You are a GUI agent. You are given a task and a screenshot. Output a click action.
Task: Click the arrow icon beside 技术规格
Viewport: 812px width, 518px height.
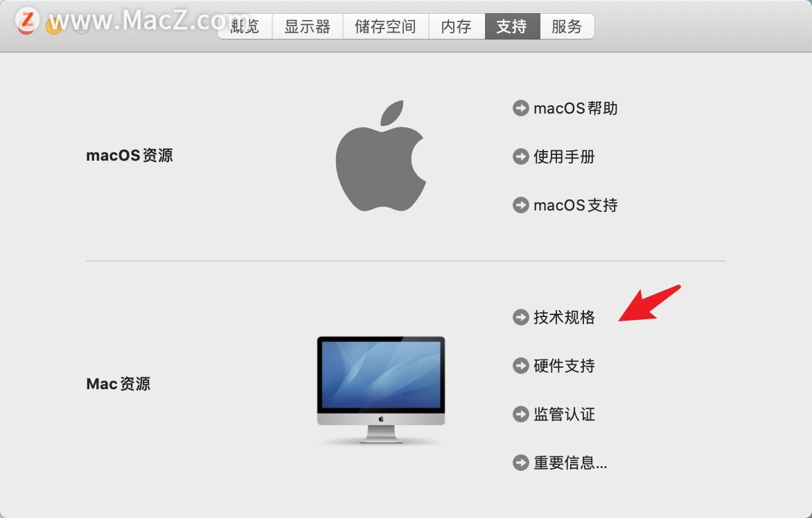click(520, 317)
